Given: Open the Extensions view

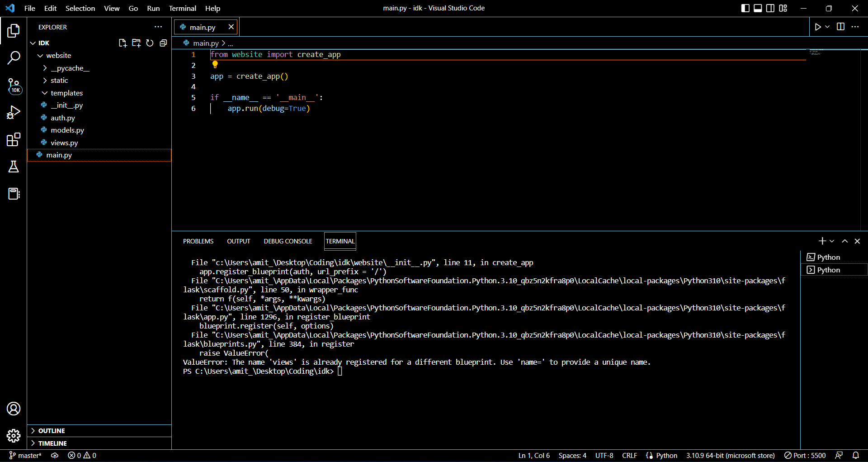Looking at the screenshot, I should point(14,140).
